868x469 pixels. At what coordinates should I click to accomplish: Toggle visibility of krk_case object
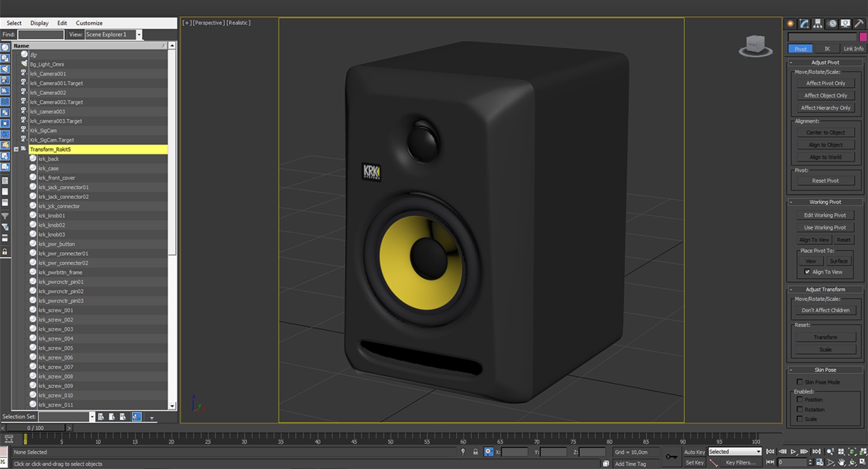tap(33, 168)
